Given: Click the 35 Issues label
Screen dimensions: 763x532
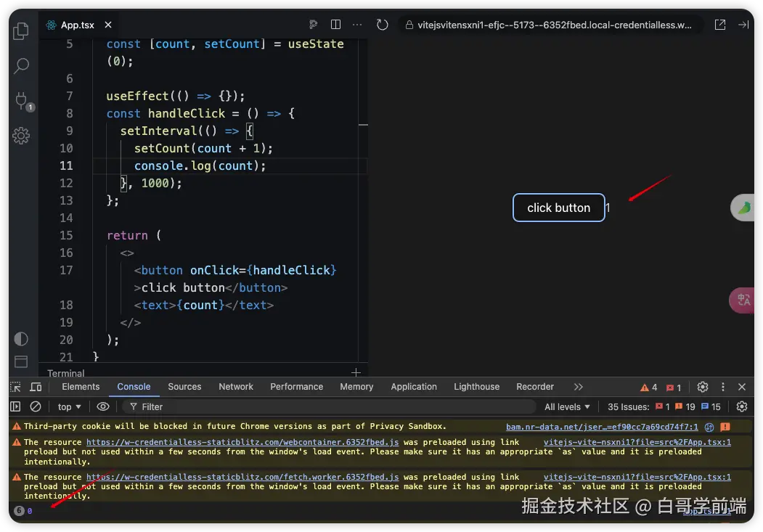Looking at the screenshot, I should (628, 407).
